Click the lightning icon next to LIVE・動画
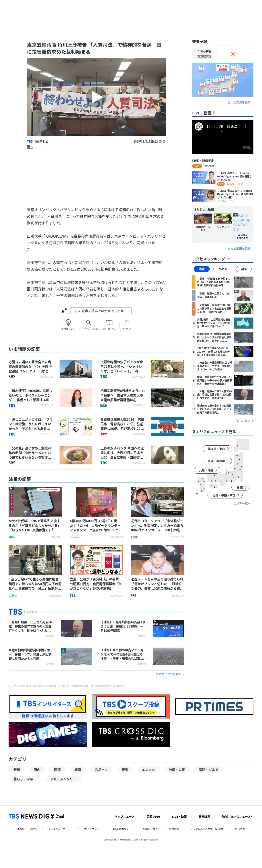The image size is (262, 868). (213, 113)
